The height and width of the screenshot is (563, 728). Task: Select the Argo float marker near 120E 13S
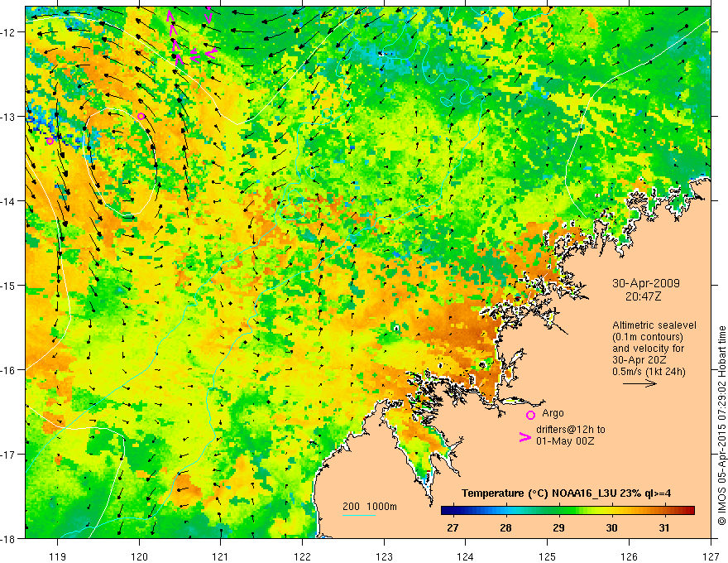pyautogui.click(x=141, y=116)
